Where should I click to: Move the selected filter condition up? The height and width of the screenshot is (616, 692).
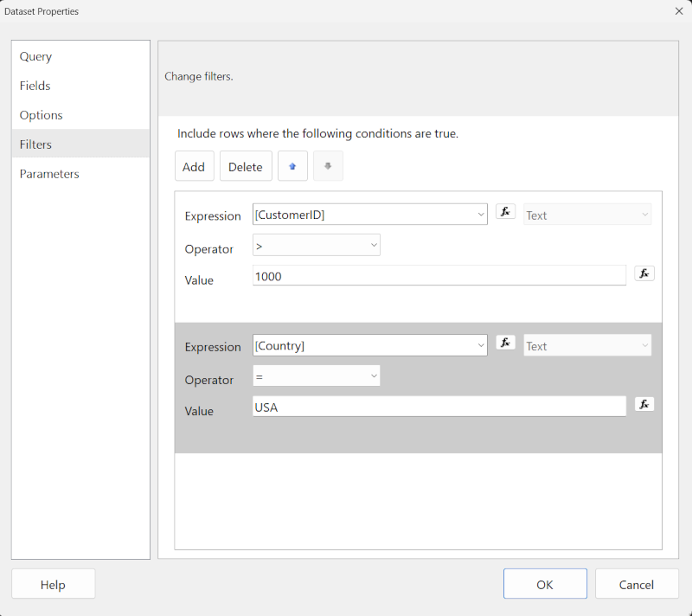pos(293,165)
